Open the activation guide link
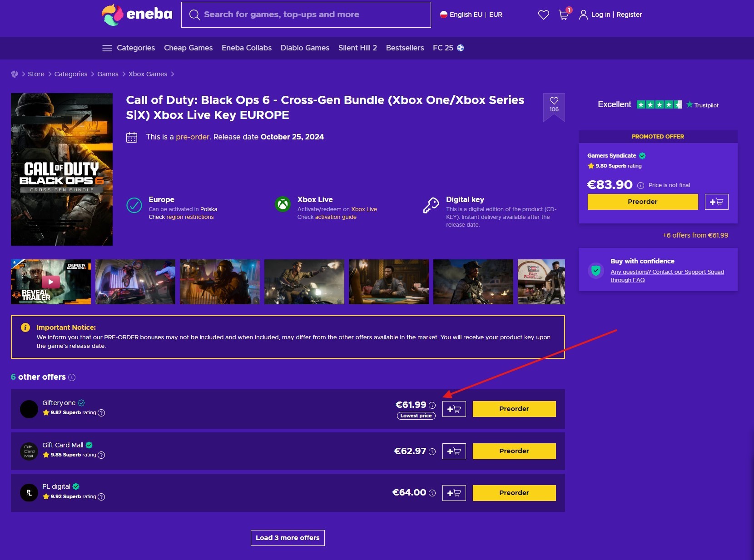This screenshot has width=754, height=560. coord(336,217)
